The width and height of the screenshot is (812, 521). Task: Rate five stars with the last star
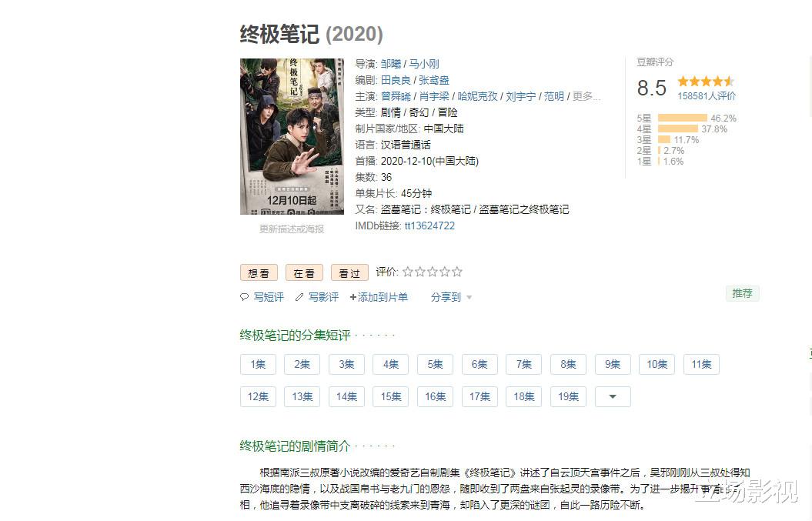pyautogui.click(x=456, y=272)
